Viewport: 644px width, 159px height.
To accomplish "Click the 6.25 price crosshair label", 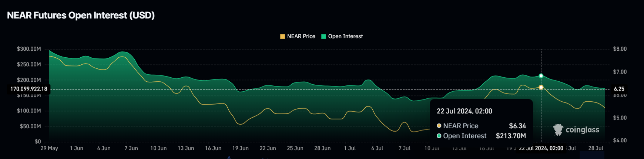I will [x=619, y=89].
